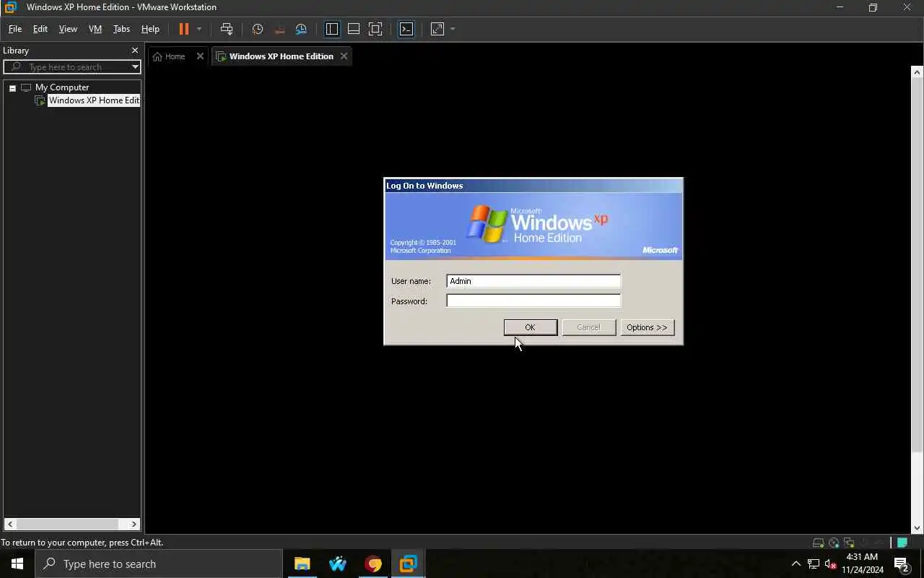Revert the VM to a previous snapshot
This screenshot has width=924, height=578.
point(279,29)
